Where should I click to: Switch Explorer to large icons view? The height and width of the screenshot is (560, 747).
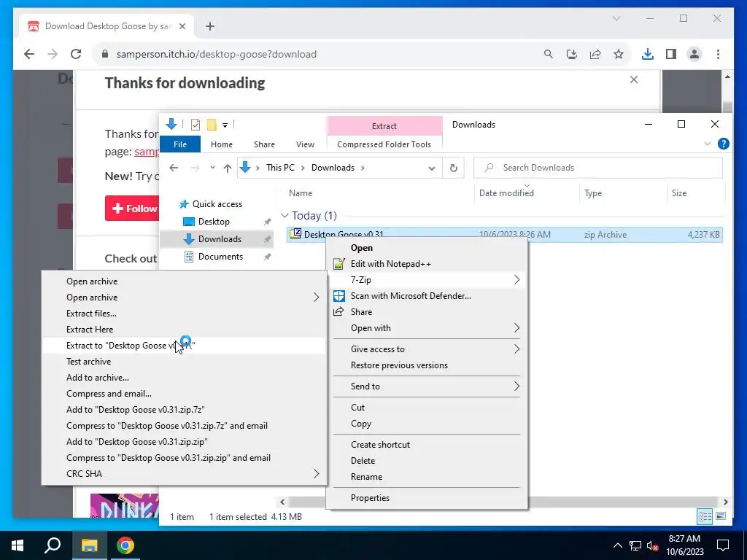coord(720,516)
